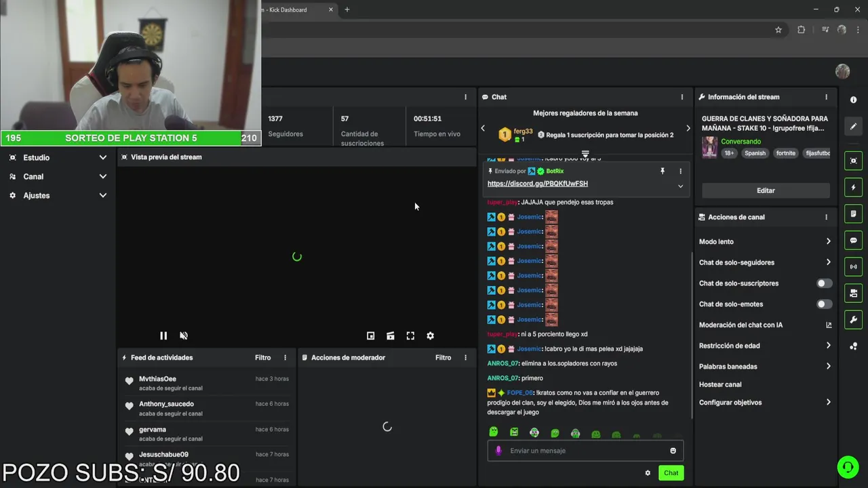Image resolution: width=868 pixels, height=488 pixels.
Task: Open Información del stream options menu
Action: click(x=826, y=97)
